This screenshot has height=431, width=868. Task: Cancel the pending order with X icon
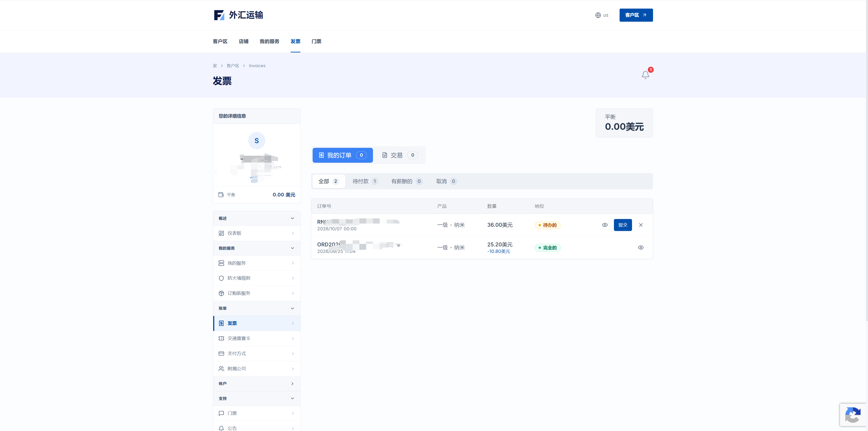coord(641,225)
